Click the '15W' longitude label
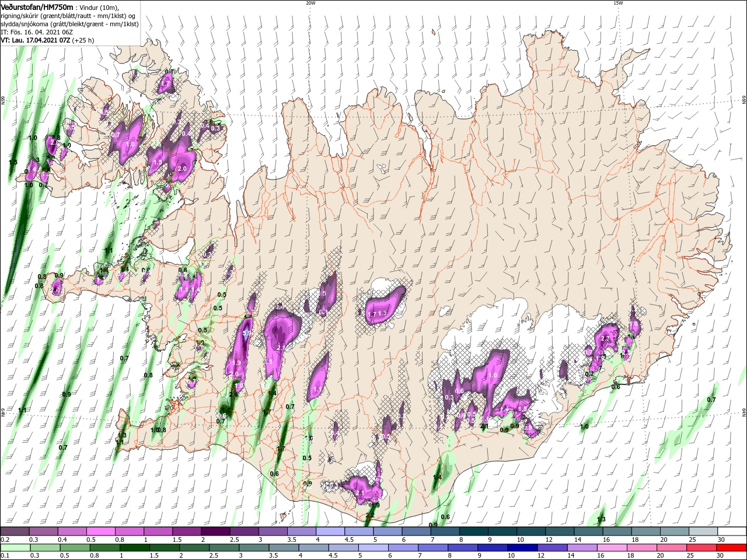747x560 pixels. (618, 3)
